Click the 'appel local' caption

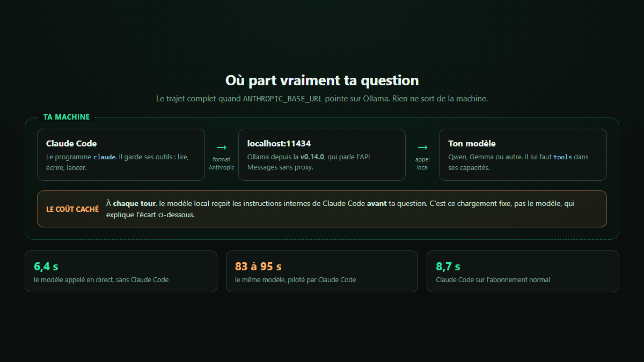point(422,164)
